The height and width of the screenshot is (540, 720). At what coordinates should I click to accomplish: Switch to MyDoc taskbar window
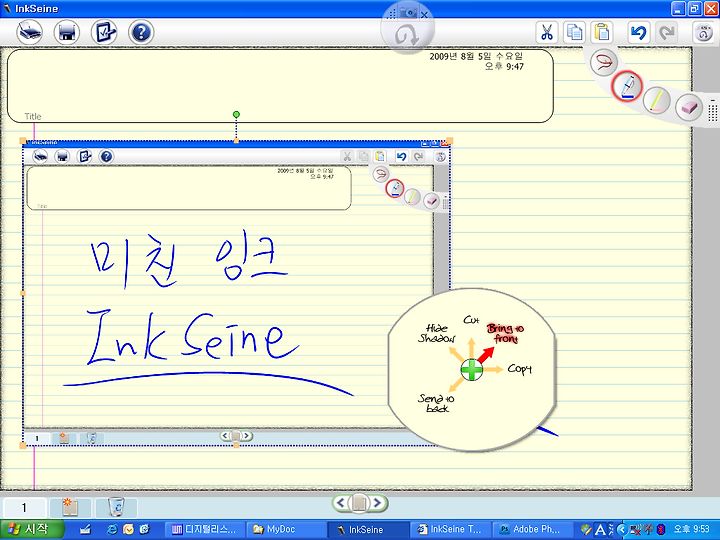pos(285,529)
